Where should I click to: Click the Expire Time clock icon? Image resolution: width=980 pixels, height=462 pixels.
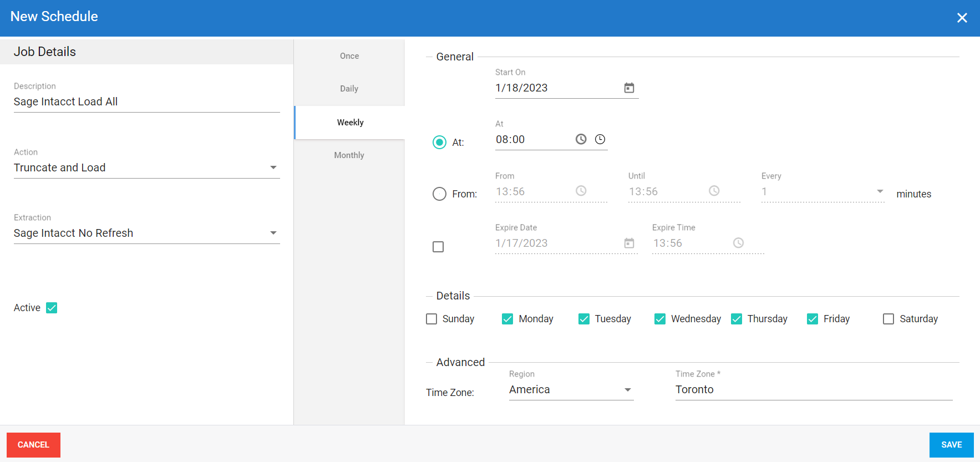[x=738, y=243]
